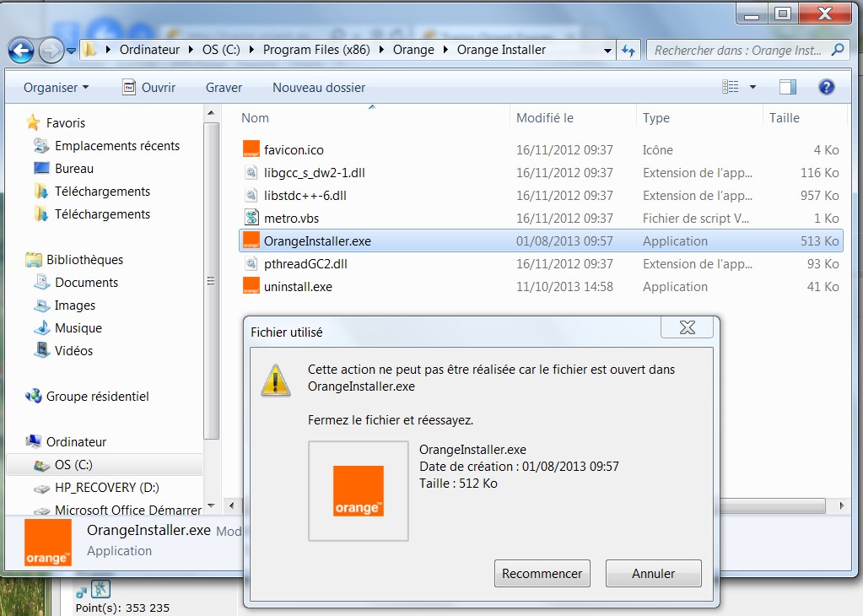863x616 pixels.
Task: Click the warning icon in the dialog
Action: 275,380
